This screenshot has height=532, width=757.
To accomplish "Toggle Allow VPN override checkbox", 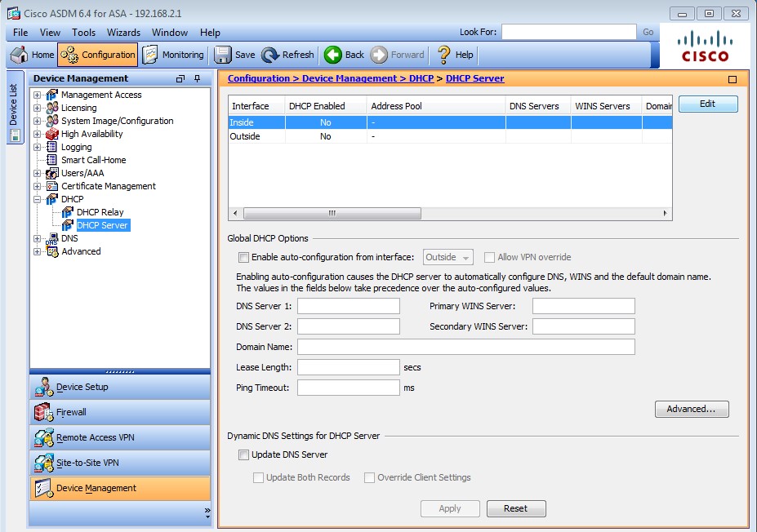I will tap(489, 257).
